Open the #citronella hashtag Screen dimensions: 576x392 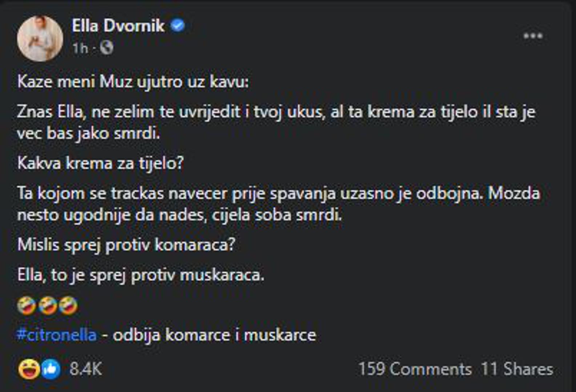57,335
